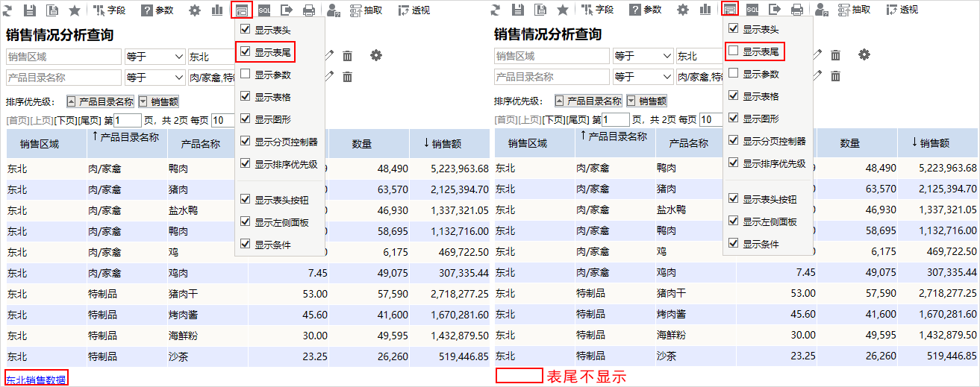Toggle 显示条件 in the right panel menu

[733, 243]
